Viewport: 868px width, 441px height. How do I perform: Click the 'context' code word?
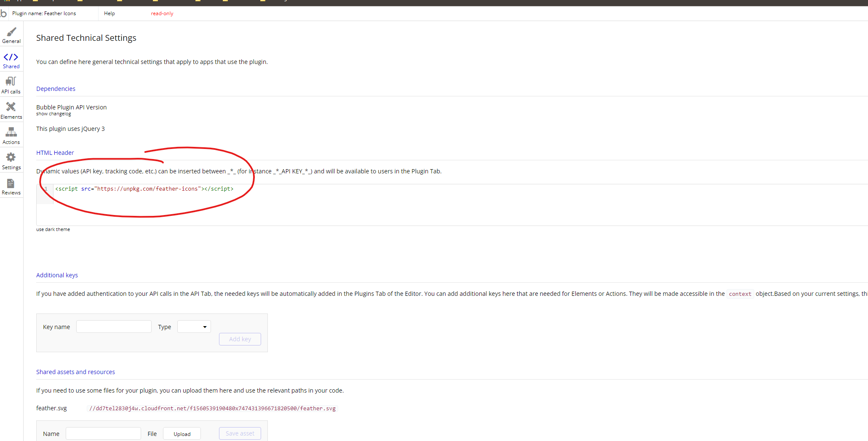(740, 294)
